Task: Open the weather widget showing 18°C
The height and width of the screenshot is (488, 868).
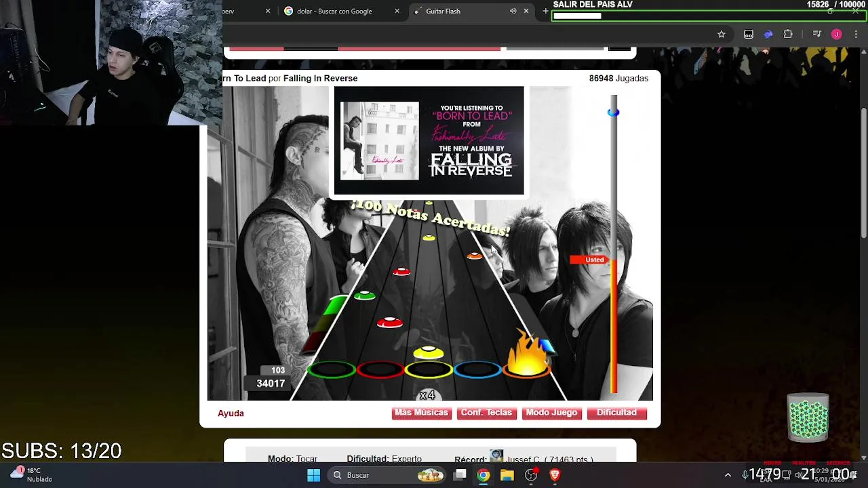Action: click(31, 474)
